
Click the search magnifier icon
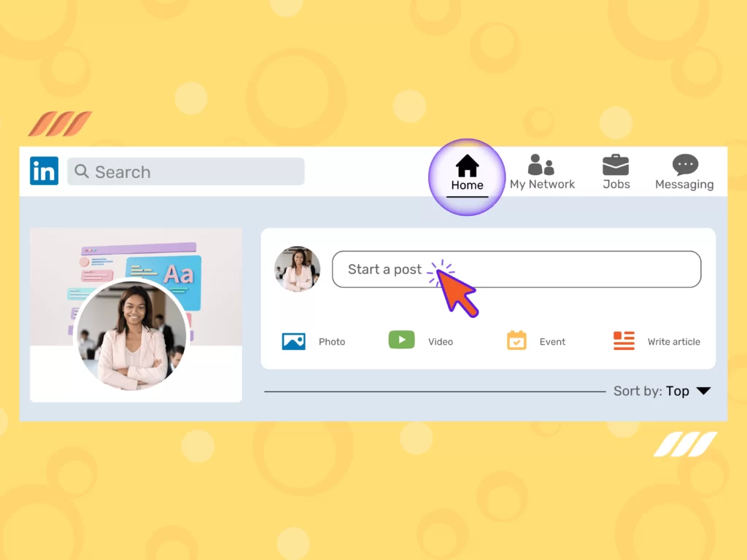[82, 171]
